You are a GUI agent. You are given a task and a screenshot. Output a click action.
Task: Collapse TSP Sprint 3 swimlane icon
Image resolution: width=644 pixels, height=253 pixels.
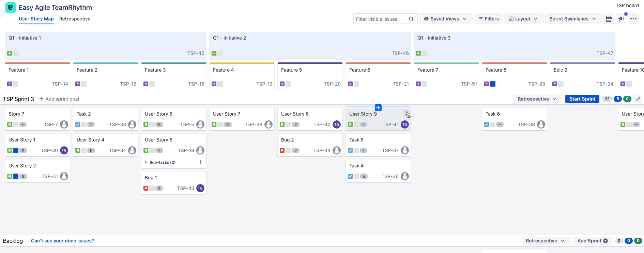coord(638,99)
